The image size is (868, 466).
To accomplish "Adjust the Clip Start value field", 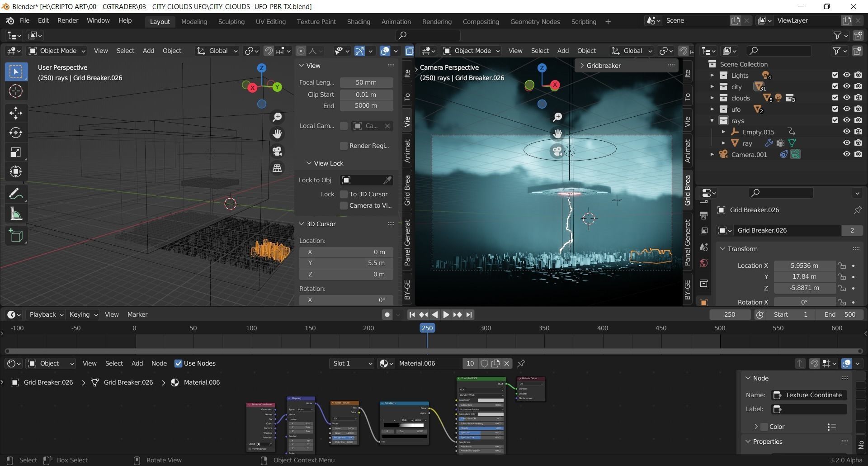I will tap(366, 95).
